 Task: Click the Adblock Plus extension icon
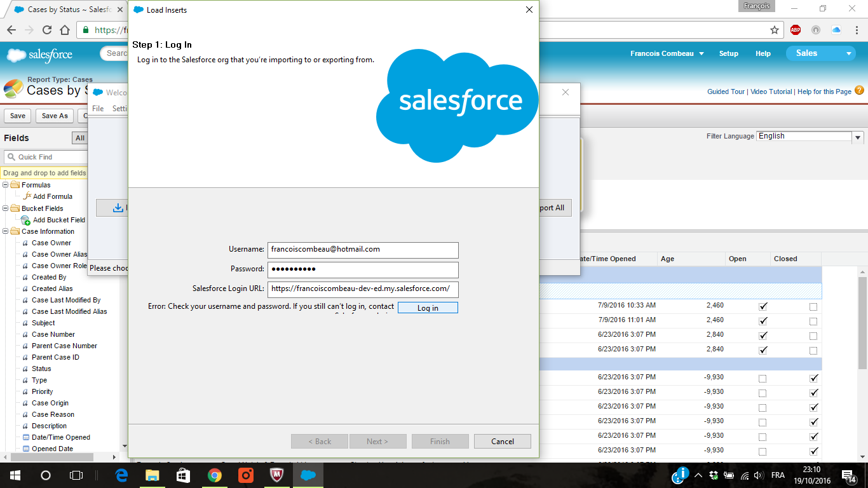tap(796, 30)
